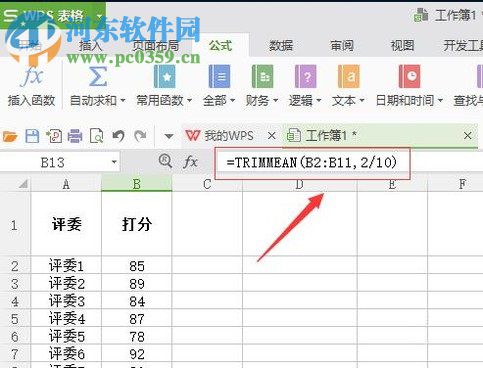Click the export to PDF icon
Image resolution: width=483 pixels, height=368 pixels.
click(x=54, y=136)
